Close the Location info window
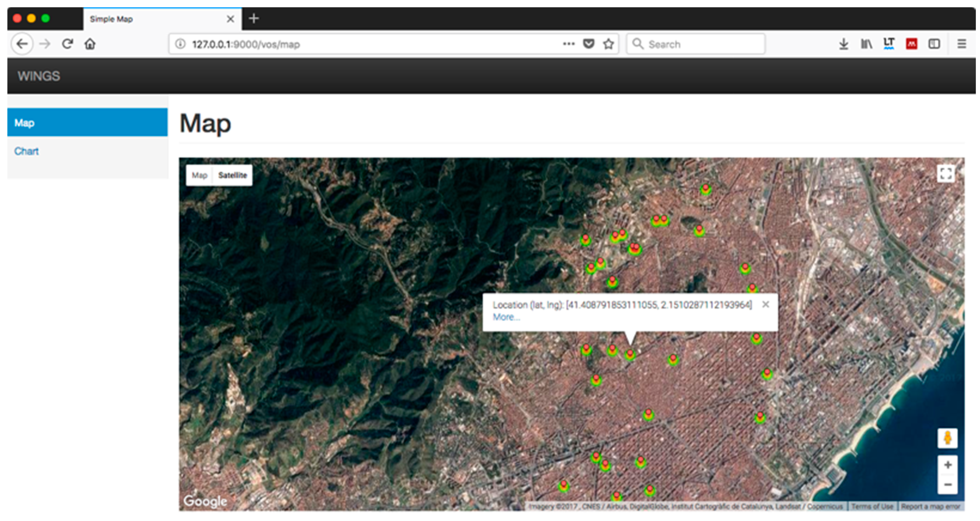The height and width of the screenshot is (521, 980). [766, 305]
